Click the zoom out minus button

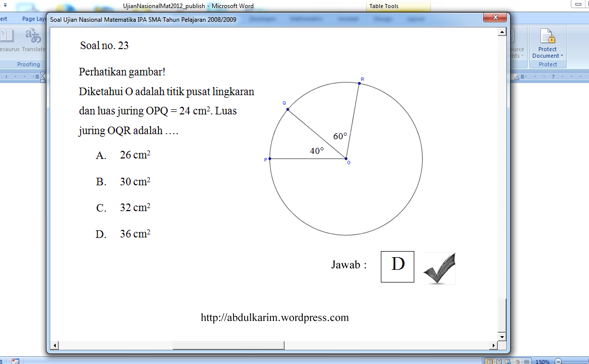[558, 361]
